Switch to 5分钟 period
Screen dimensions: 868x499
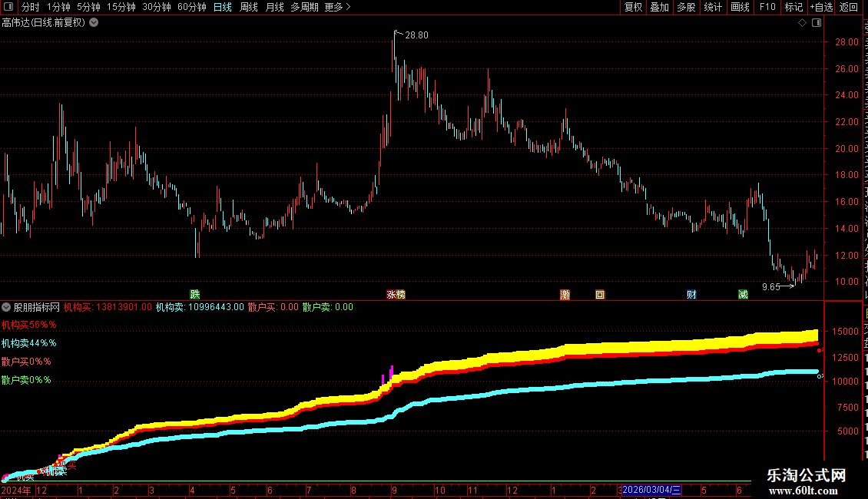click(x=88, y=7)
